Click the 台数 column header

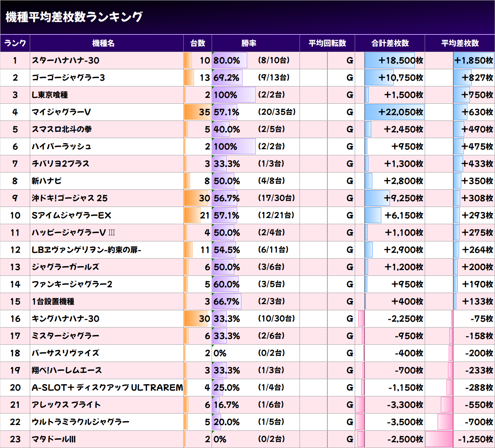[198, 43]
